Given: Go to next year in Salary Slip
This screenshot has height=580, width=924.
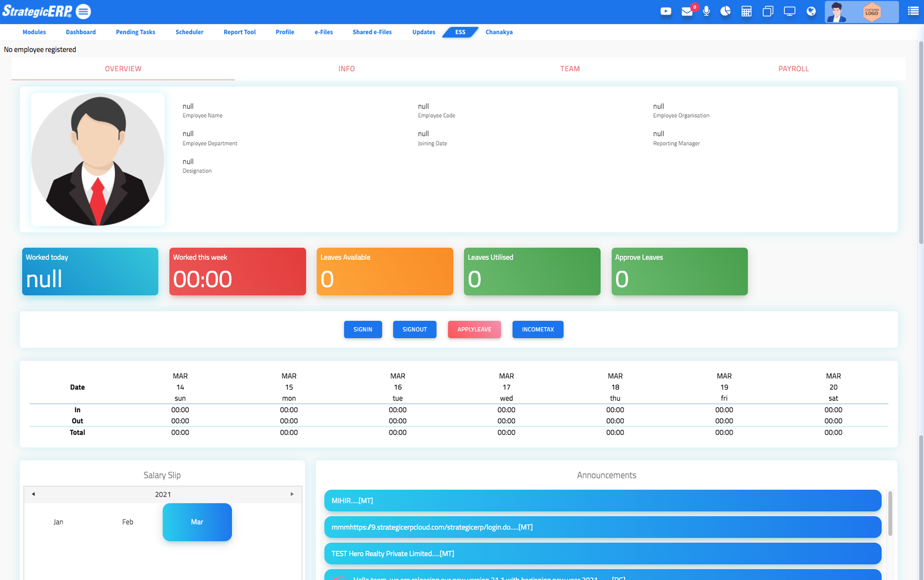Looking at the screenshot, I should click(x=292, y=494).
